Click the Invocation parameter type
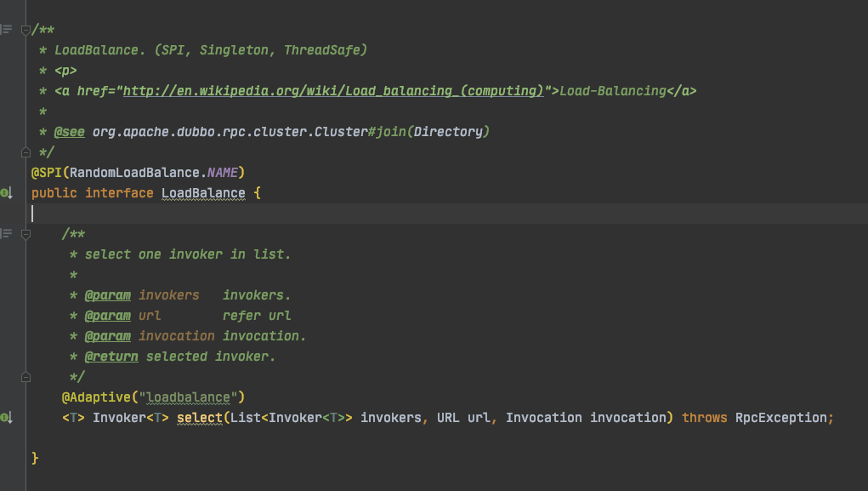 [x=543, y=417]
